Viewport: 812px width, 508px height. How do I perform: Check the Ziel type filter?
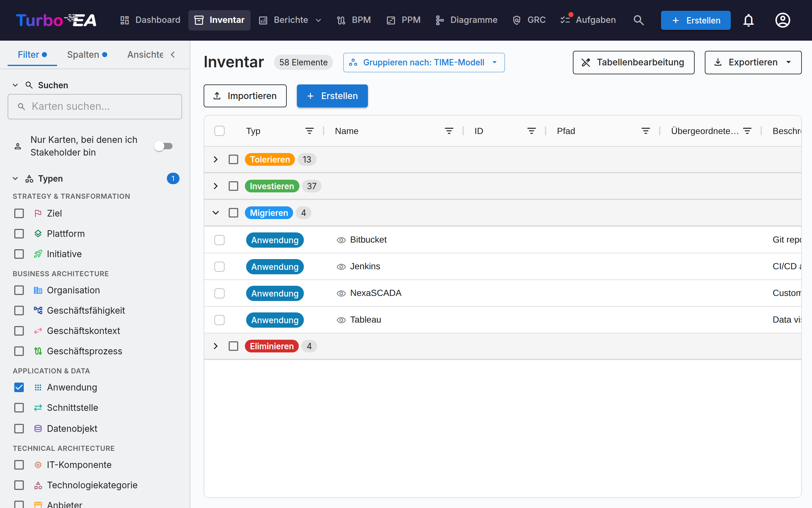point(19,213)
